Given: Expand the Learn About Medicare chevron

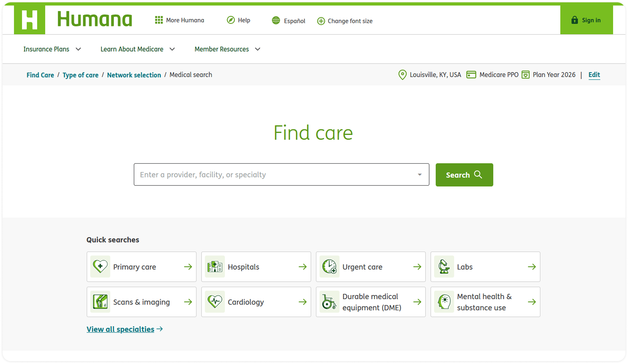Looking at the screenshot, I should point(172,49).
